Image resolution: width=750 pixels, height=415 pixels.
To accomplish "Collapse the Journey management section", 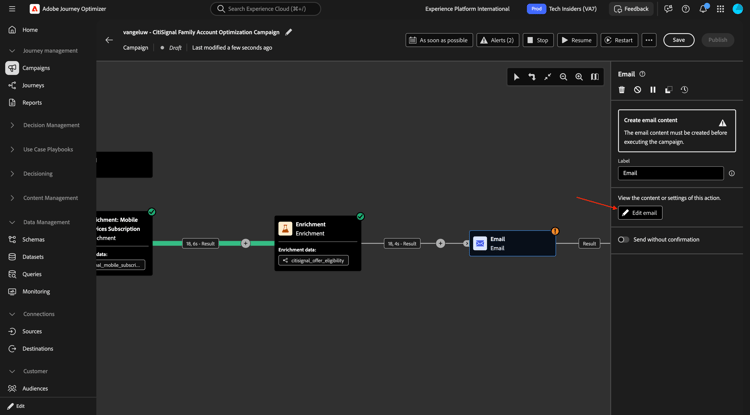I will pyautogui.click(x=12, y=51).
